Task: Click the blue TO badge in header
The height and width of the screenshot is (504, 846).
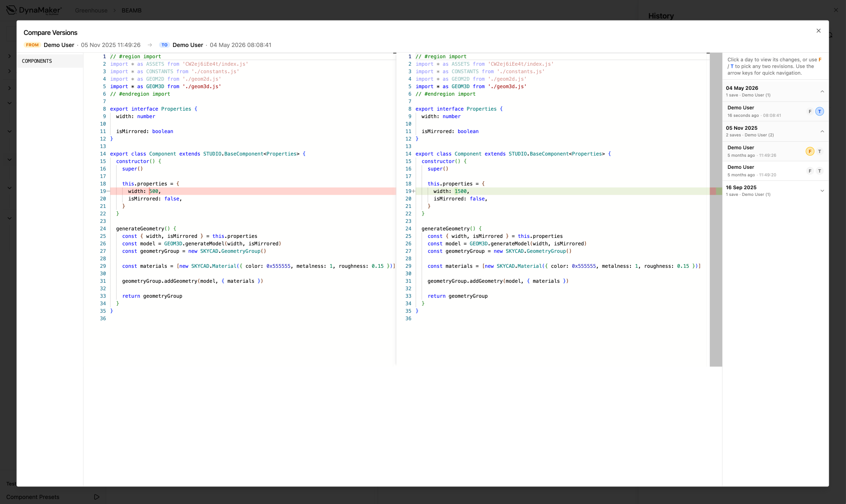Action: pyautogui.click(x=164, y=45)
